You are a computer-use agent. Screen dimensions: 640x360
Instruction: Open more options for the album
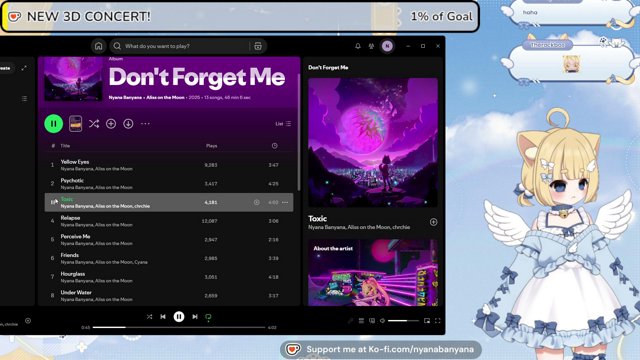point(145,124)
